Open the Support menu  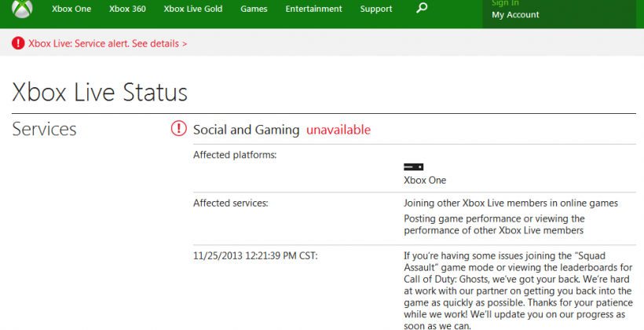click(x=376, y=9)
